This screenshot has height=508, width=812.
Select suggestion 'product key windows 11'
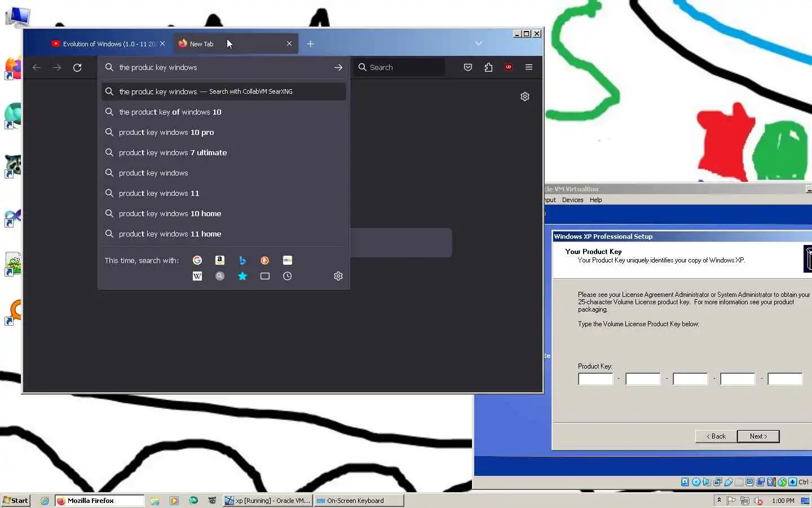(224, 193)
